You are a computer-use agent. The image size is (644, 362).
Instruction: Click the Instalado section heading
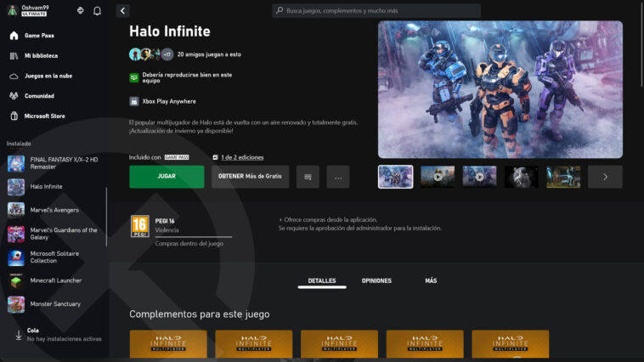(19, 144)
